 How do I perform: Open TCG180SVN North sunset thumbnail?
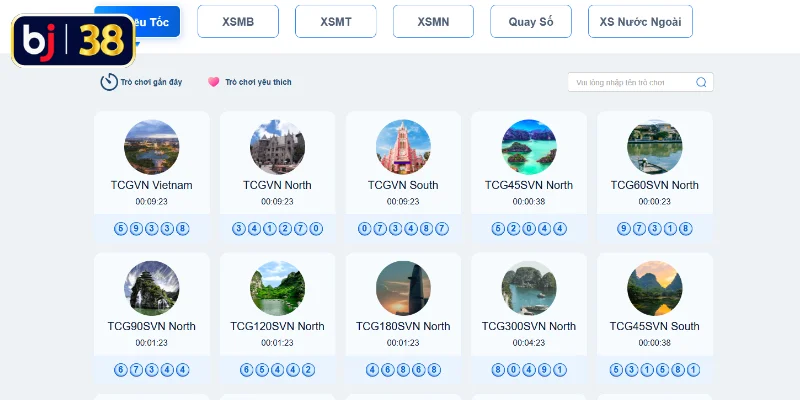coord(403,288)
